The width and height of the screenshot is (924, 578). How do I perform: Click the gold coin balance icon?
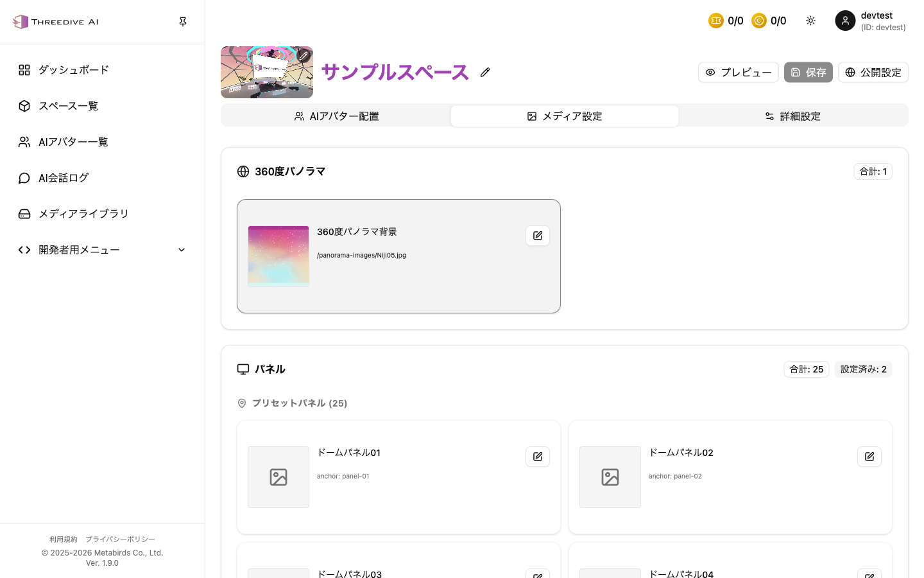pyautogui.click(x=759, y=21)
